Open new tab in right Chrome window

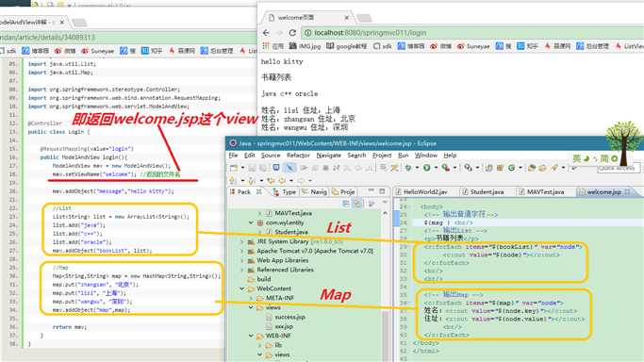tap(364, 18)
